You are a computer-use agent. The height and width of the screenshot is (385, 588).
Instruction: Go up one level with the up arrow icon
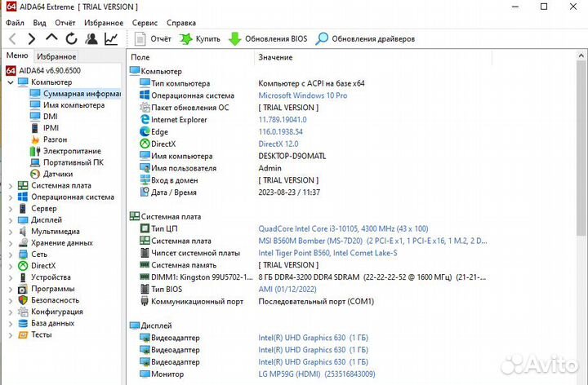[x=51, y=38]
